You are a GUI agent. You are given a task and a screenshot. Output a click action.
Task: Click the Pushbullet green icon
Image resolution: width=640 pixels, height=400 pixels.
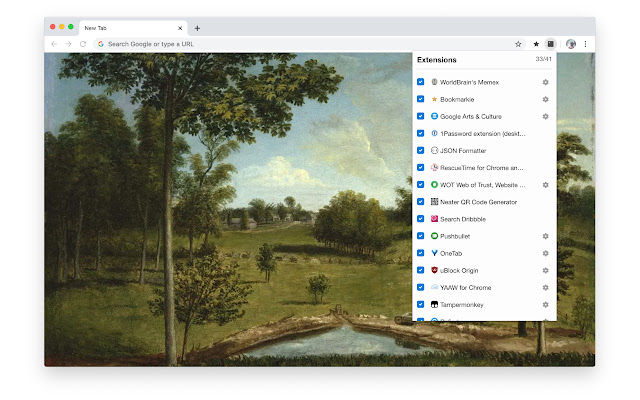click(x=434, y=236)
